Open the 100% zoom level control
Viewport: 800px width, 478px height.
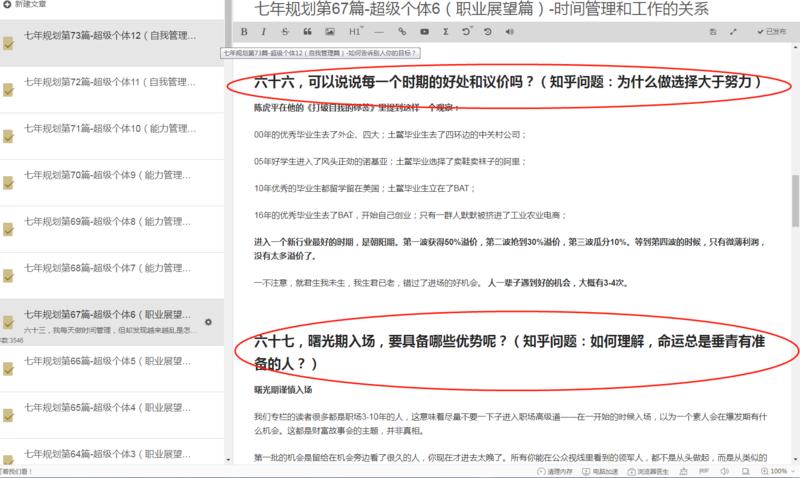778,471
